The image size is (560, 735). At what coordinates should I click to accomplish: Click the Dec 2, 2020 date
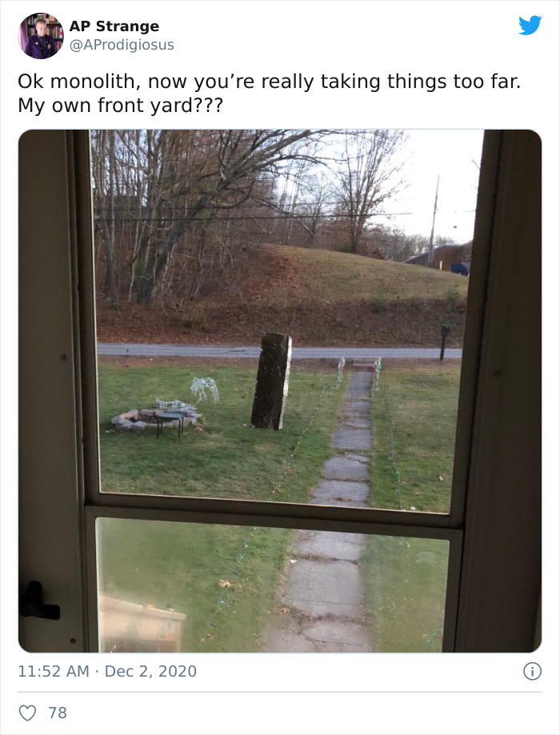tap(150, 671)
